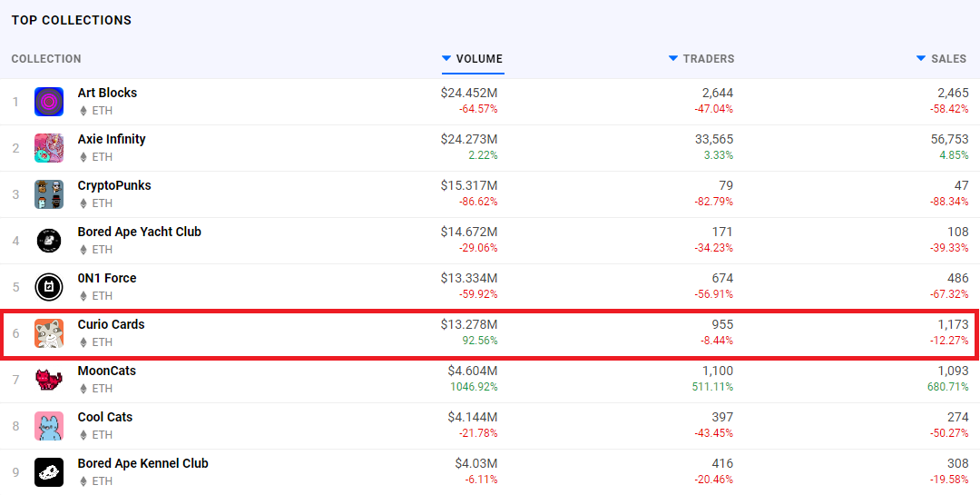The image size is (980, 495).
Task: Click the CryptoPunks collection icon
Action: tap(49, 194)
